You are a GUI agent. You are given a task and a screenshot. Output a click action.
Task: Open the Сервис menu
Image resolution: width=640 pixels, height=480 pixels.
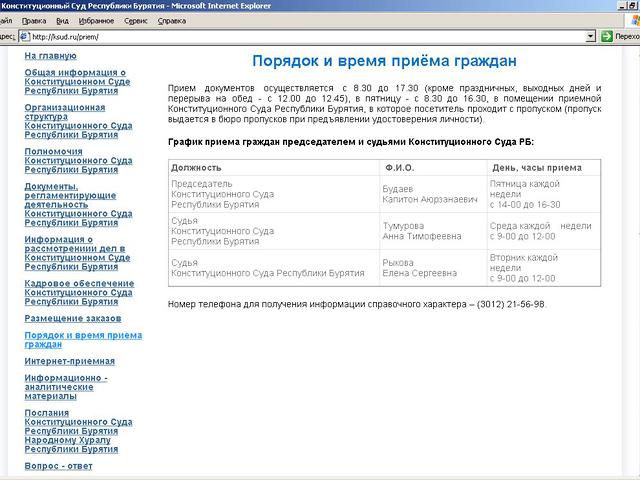point(136,21)
